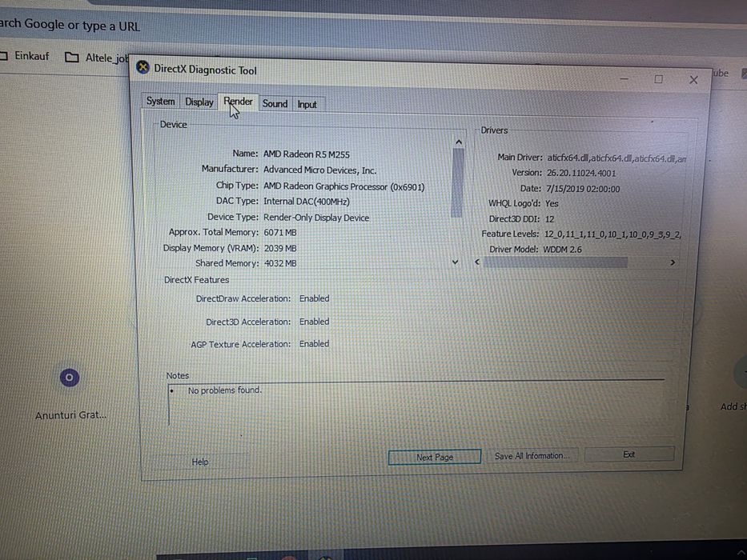Click Device list scroll up arrow

point(458,142)
